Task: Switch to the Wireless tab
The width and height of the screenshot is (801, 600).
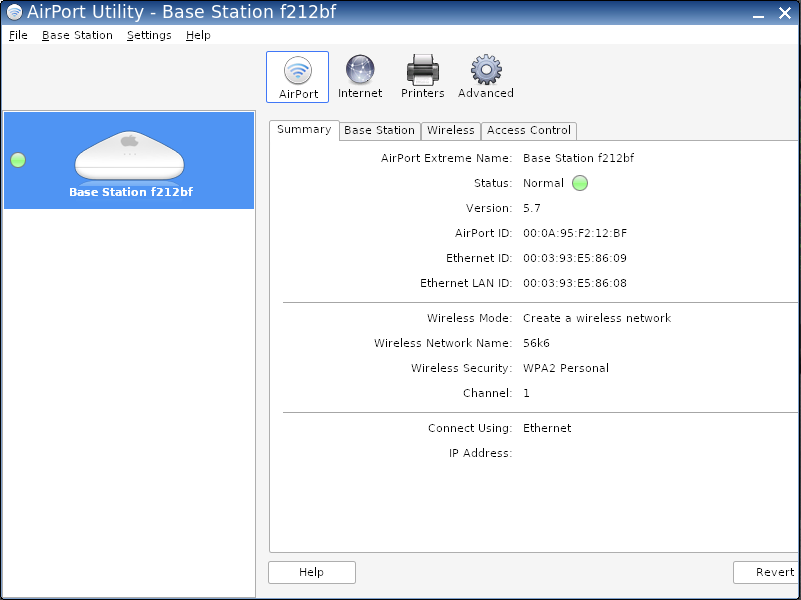Action: pos(451,130)
